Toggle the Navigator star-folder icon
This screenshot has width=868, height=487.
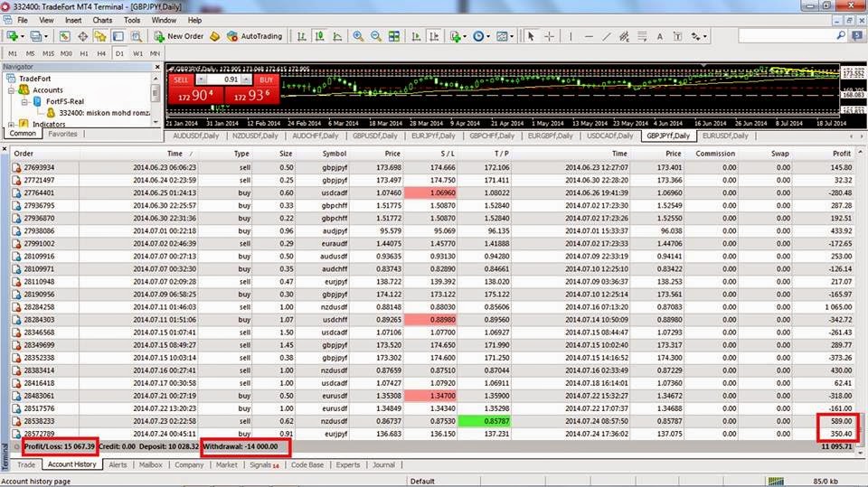click(x=100, y=36)
